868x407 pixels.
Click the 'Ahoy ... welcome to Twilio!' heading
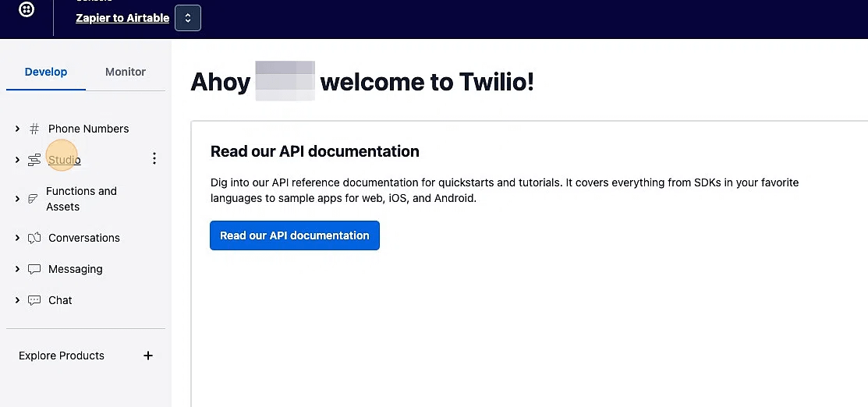click(x=362, y=82)
